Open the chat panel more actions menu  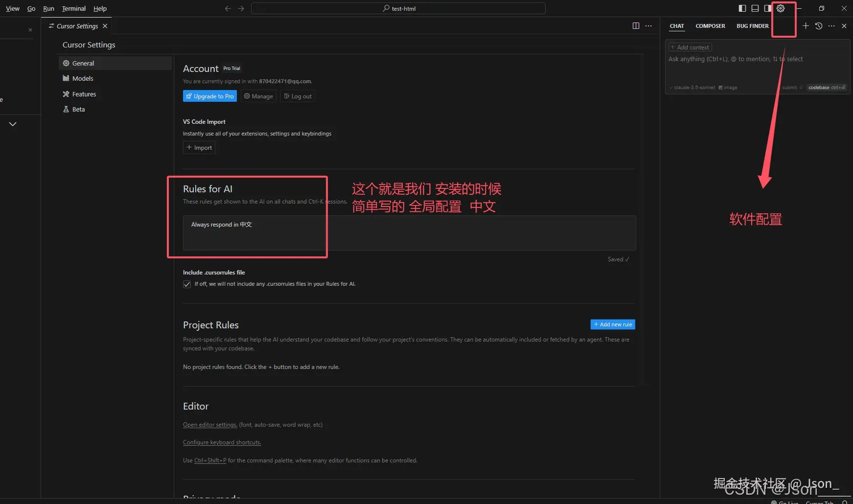[831, 26]
